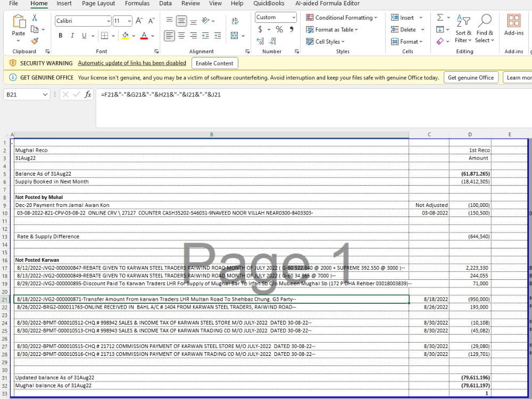
Task: Set Top Align
Action: coord(169,21)
